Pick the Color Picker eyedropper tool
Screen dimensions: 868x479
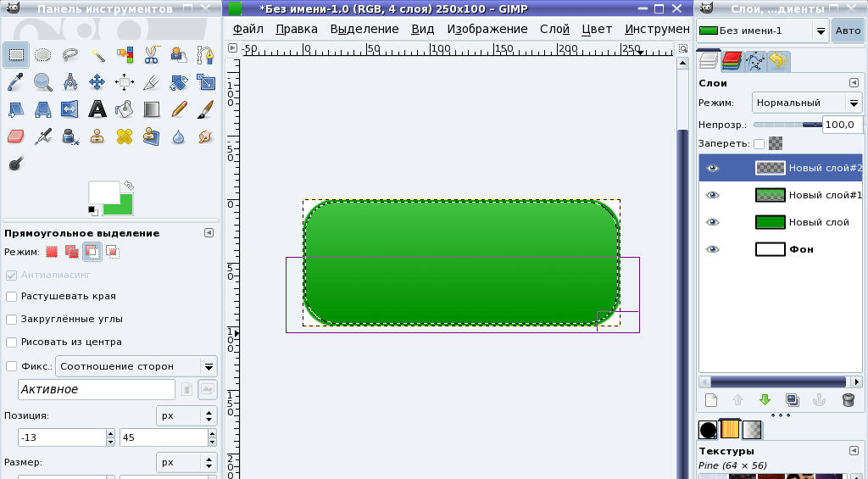coord(15,82)
